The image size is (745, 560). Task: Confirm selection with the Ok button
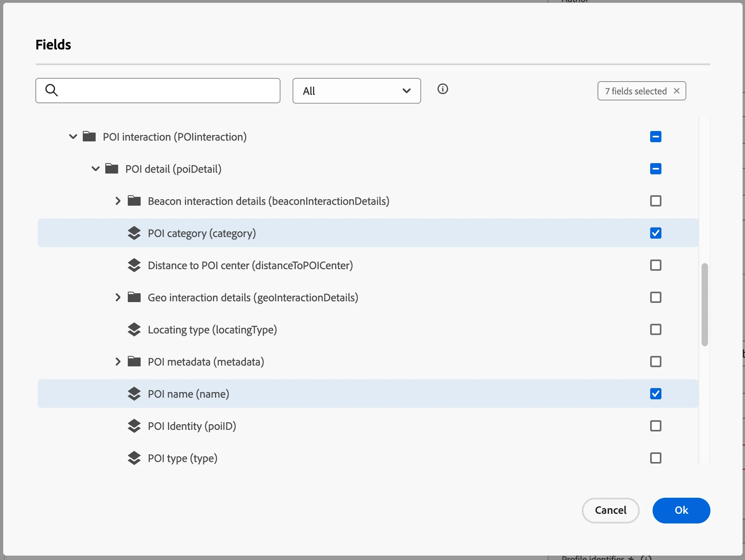point(681,510)
